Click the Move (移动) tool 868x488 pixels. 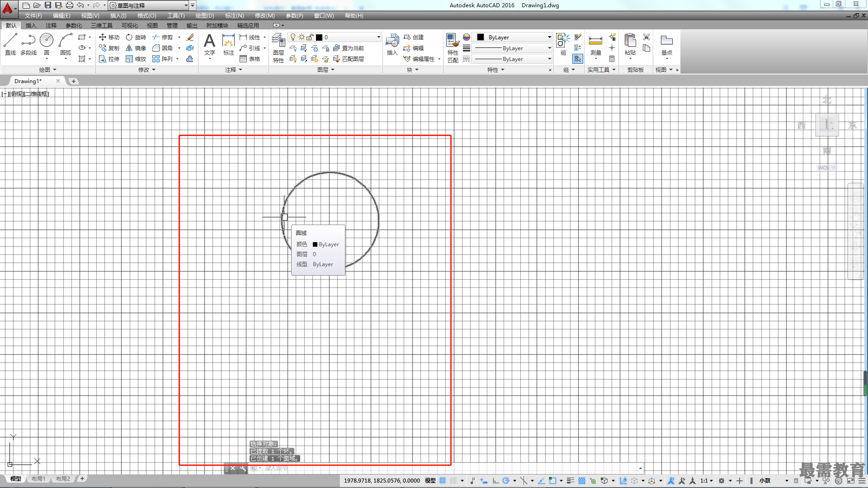click(x=109, y=37)
